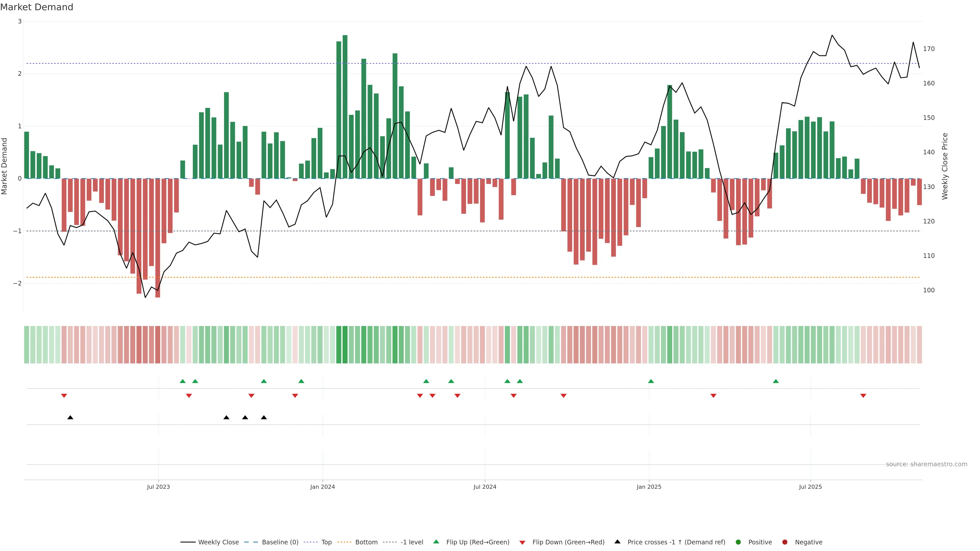Click the source: sharemaestro.com text
The width and height of the screenshot is (980, 551).
(926, 464)
